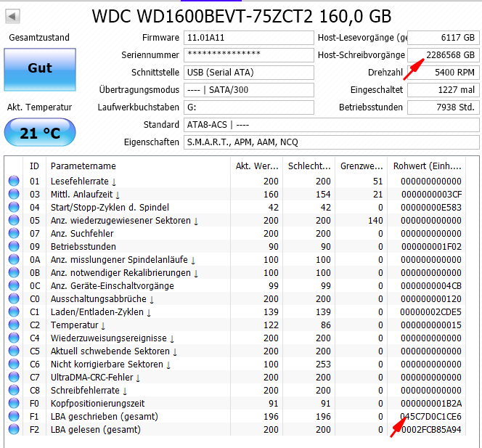The height and width of the screenshot is (448, 482).
Task: Click status orb of UltraDMA-CRC-Fehler row
Action: (14, 377)
